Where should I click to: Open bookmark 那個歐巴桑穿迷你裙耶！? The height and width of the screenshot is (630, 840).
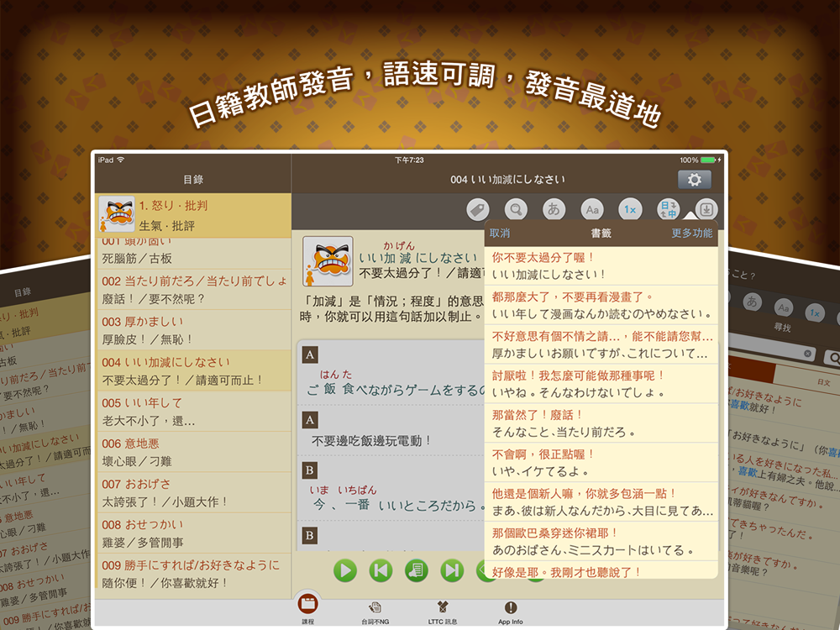coord(601,541)
